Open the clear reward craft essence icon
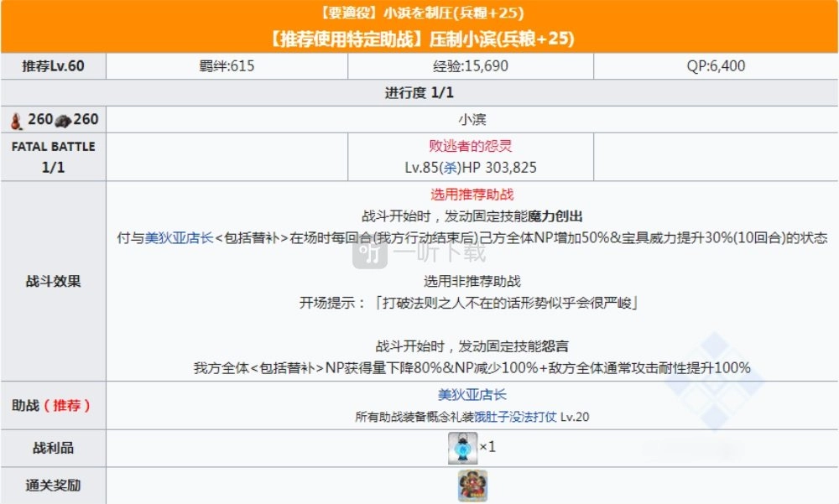 pyautogui.click(x=472, y=486)
